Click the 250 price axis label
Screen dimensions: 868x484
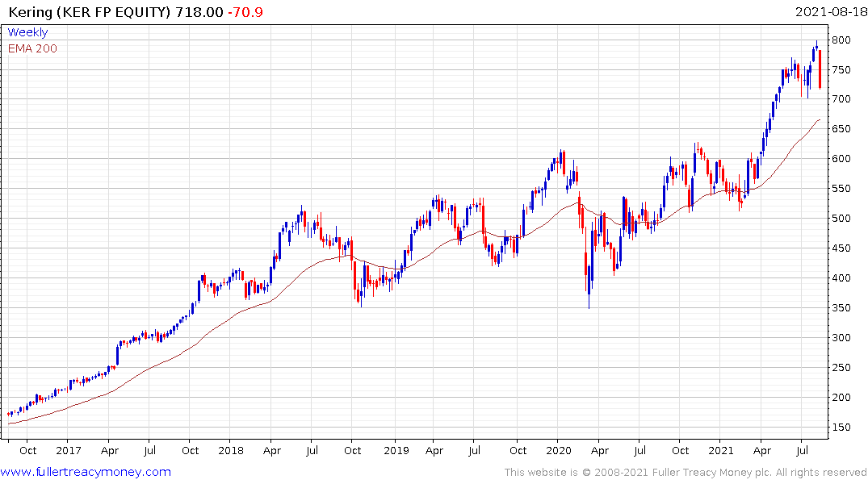point(841,368)
